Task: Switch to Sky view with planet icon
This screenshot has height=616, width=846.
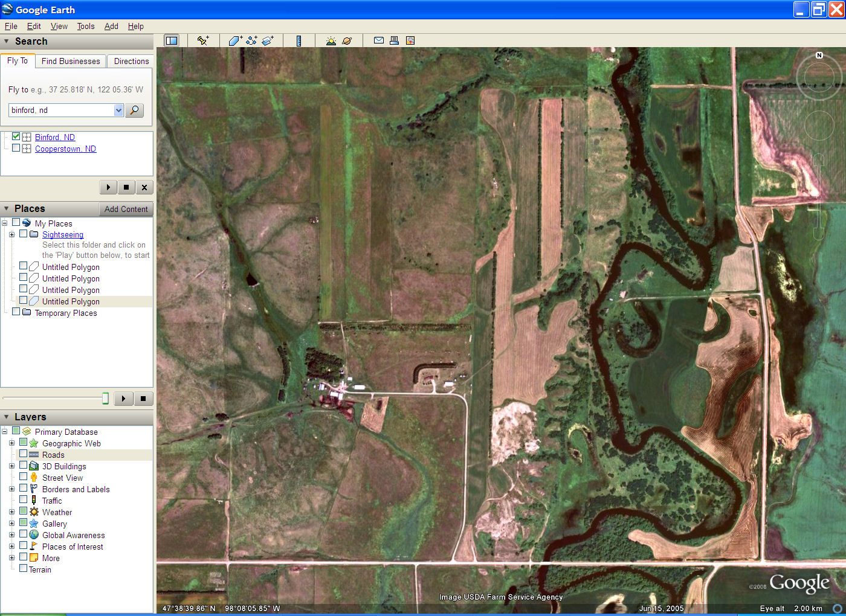Action: [x=347, y=40]
